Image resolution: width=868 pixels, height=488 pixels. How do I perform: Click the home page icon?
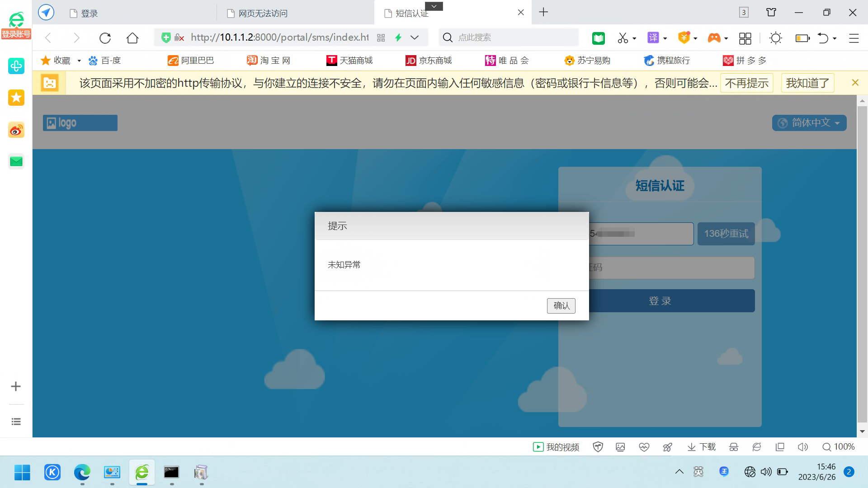[x=132, y=38]
